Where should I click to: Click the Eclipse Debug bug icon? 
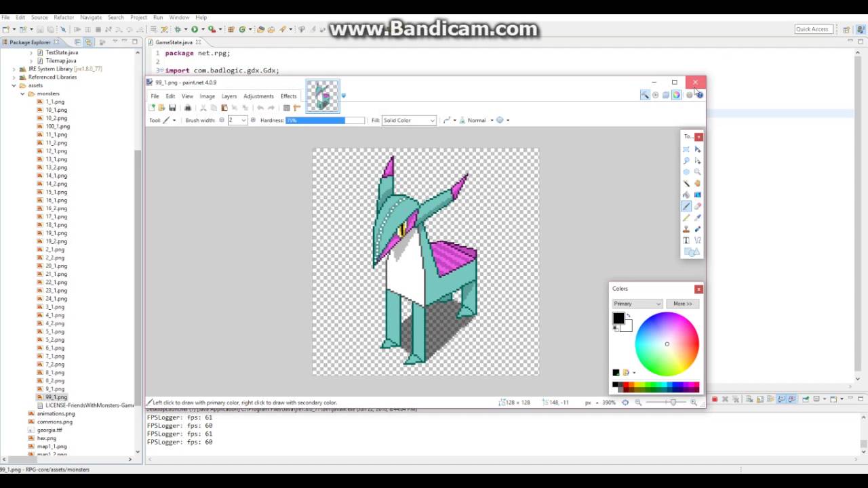[x=178, y=29]
